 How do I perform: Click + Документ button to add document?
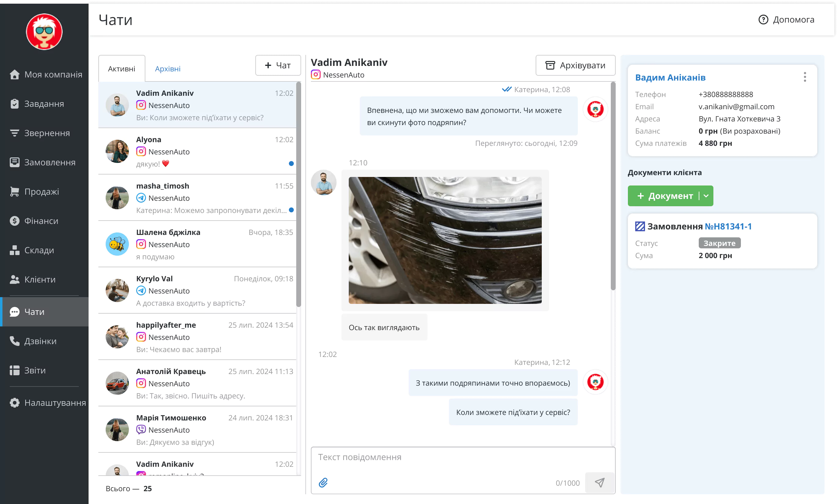tap(665, 196)
